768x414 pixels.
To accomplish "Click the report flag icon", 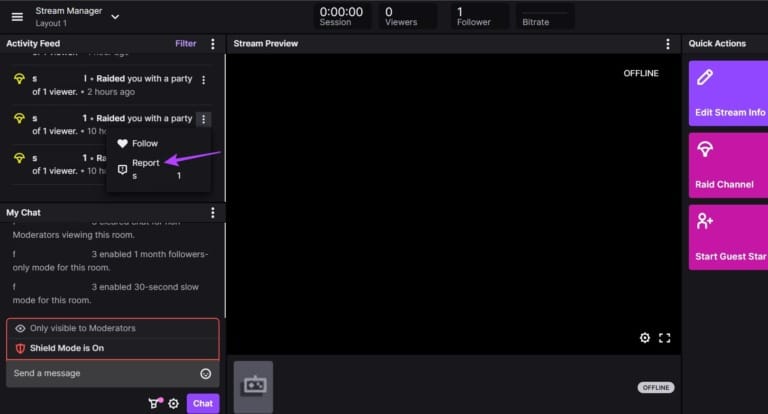I will tap(122, 170).
